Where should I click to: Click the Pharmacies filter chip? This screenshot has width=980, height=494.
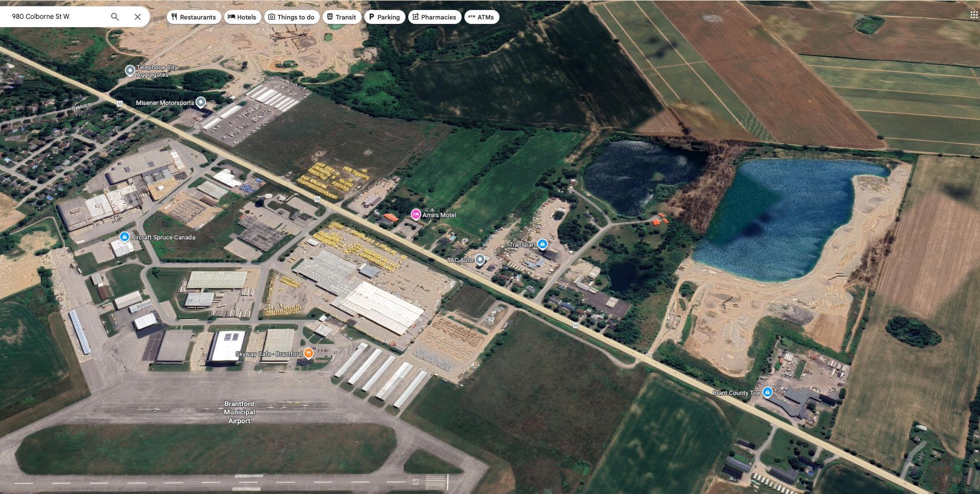[434, 17]
